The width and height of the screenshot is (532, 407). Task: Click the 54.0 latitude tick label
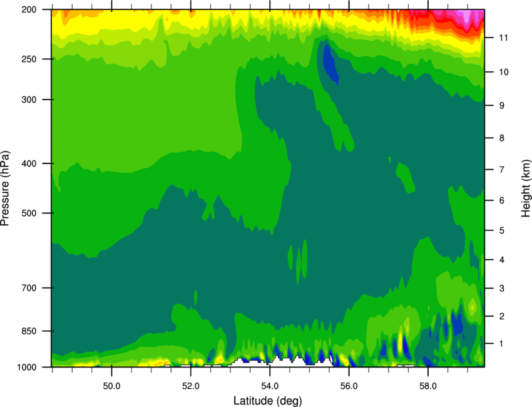270,386
